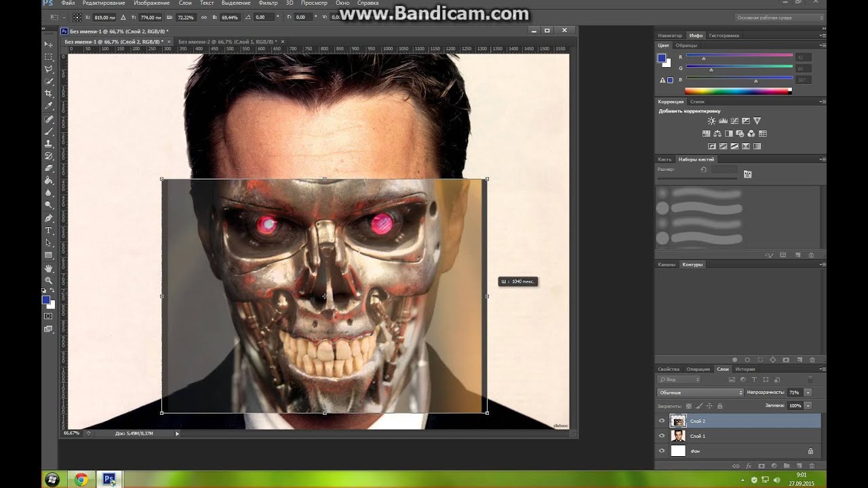868x488 pixels.
Task: Select the Zoom tool
Action: (x=49, y=280)
